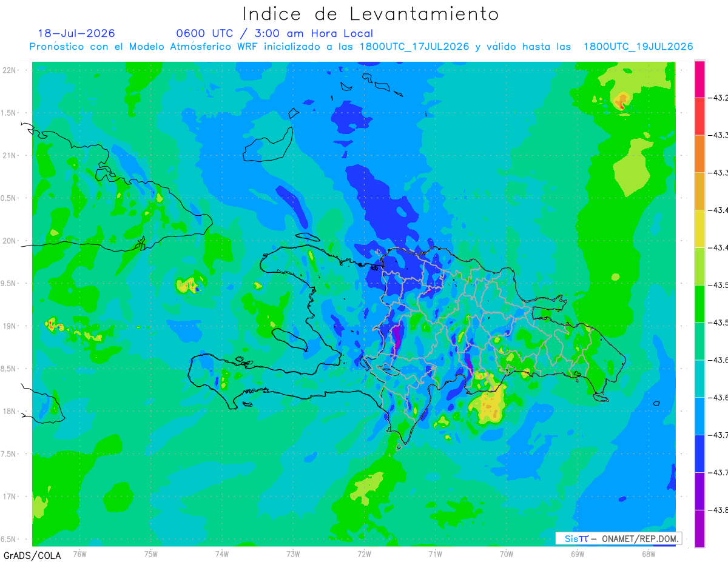Click the "1800UTC_19JUL2026" valid-until time text
Image resolution: width=728 pixels, height=562 pixels.
click(638, 47)
